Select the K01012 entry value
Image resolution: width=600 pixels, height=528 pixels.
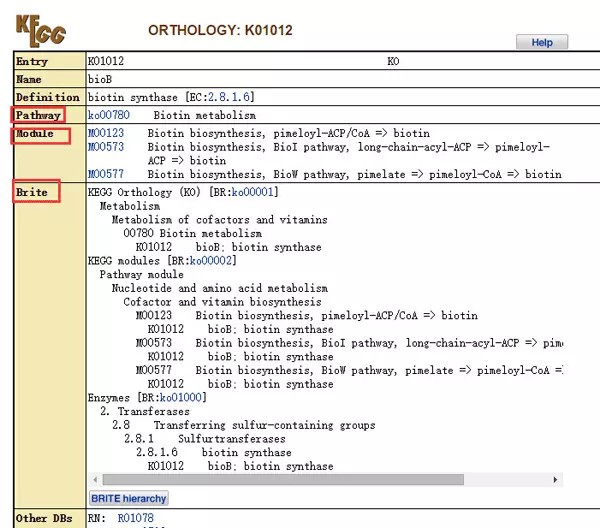pos(106,61)
